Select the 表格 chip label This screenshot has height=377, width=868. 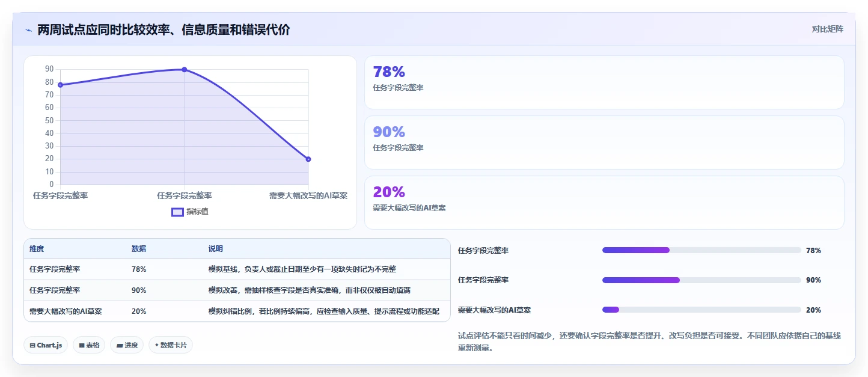pyautogui.click(x=93, y=345)
